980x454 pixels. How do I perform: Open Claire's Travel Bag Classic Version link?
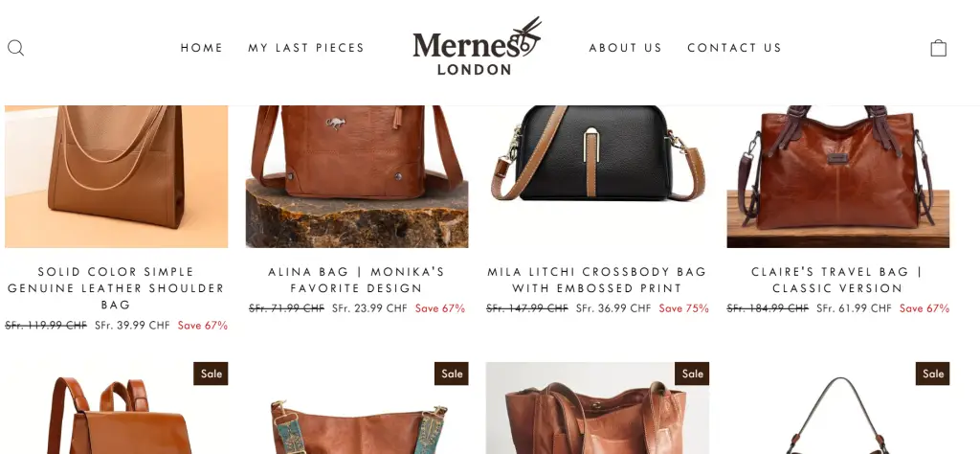[x=837, y=280]
